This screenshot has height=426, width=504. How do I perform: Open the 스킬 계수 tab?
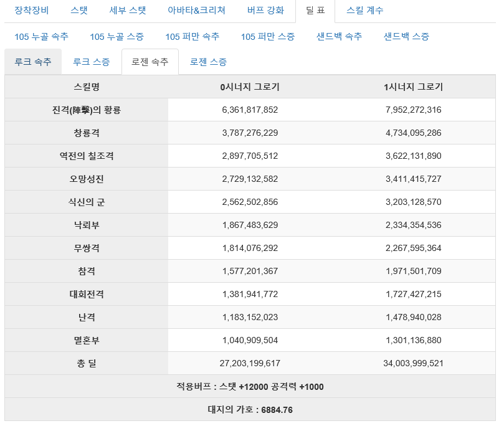(x=365, y=11)
